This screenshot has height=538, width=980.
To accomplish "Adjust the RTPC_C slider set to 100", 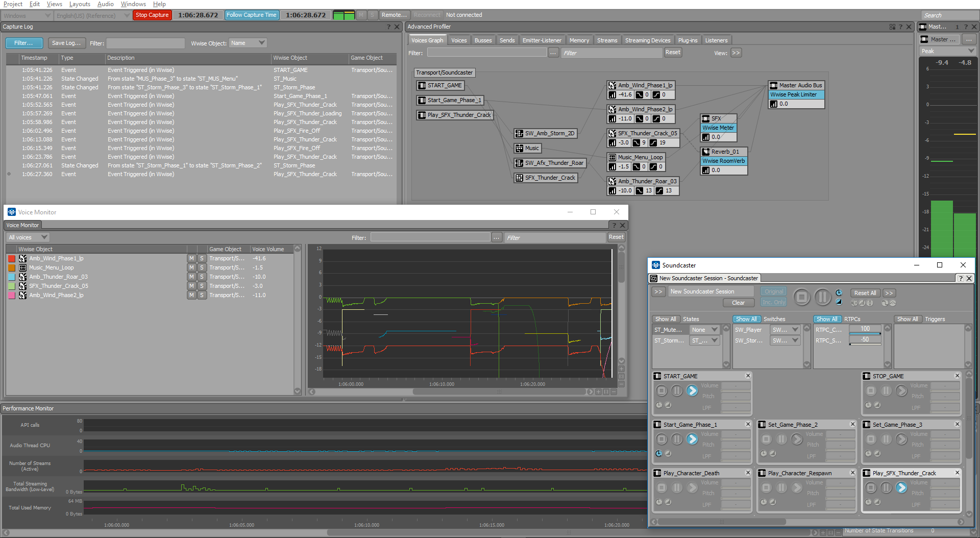I will tap(865, 330).
